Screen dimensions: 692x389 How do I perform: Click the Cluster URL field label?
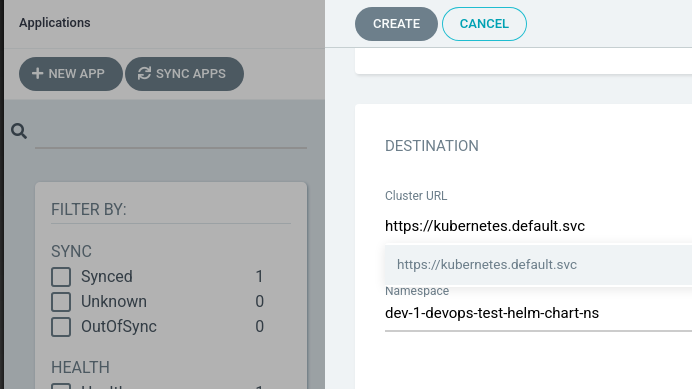[x=416, y=196]
